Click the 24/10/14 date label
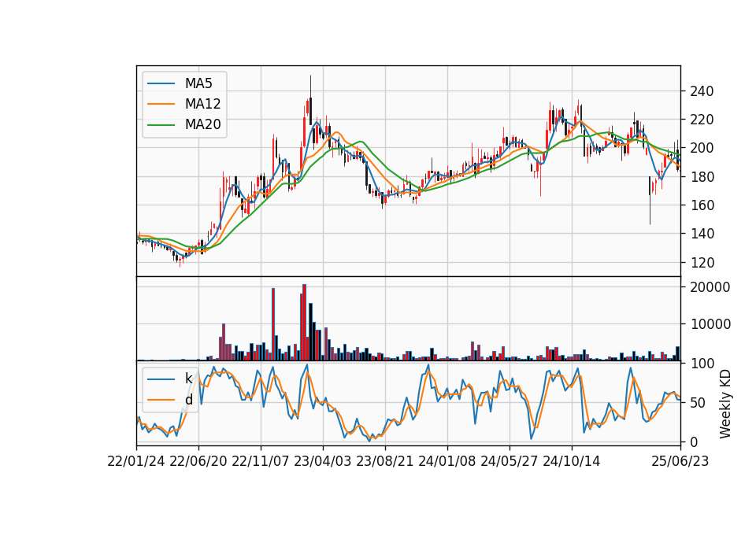This screenshot has height=543, width=756. 572,462
